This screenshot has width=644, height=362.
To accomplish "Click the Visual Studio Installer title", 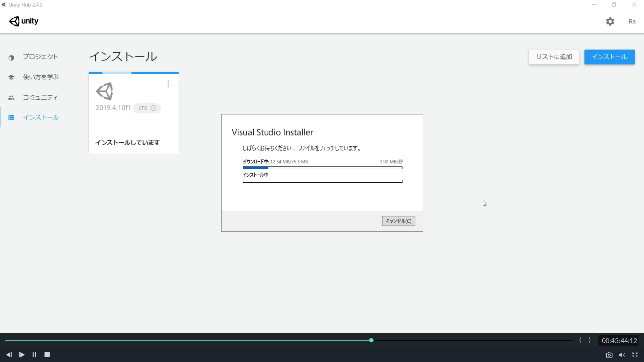I will [x=272, y=132].
